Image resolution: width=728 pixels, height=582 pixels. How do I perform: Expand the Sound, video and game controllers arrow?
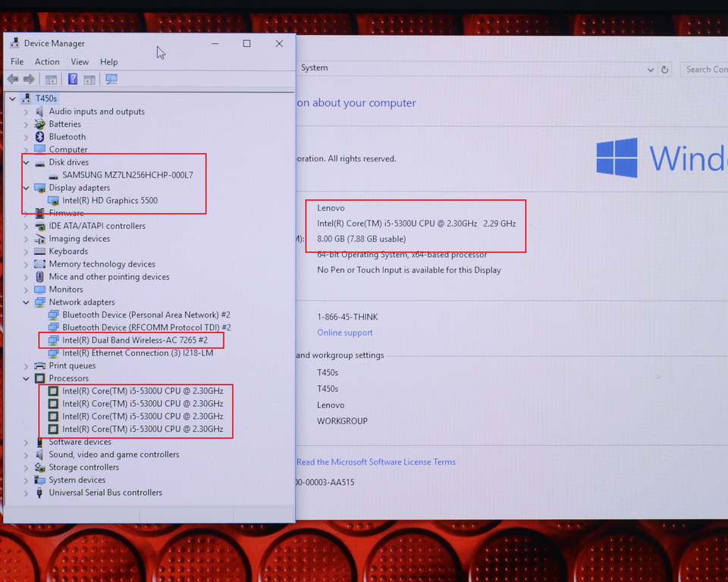[x=26, y=455]
